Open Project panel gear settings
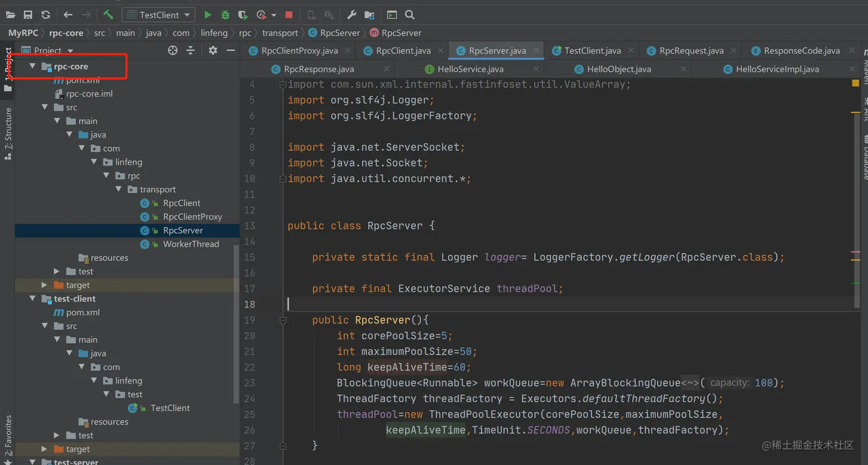868x465 pixels. [x=213, y=51]
